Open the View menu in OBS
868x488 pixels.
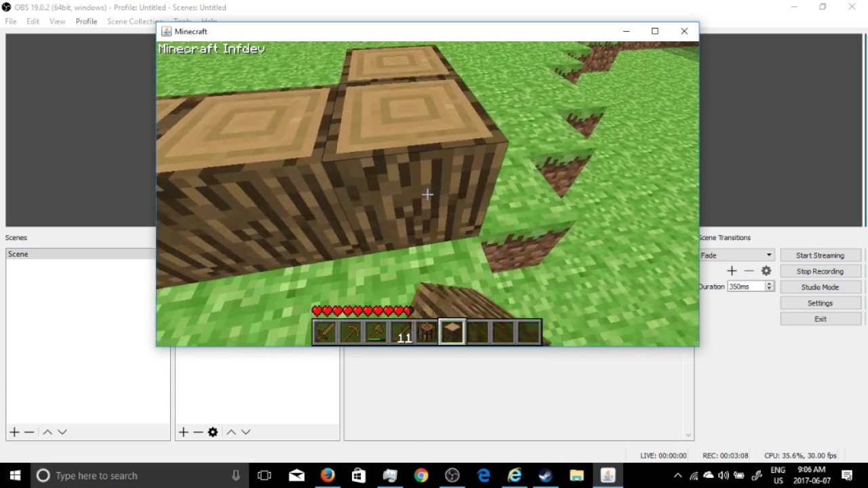pos(57,22)
